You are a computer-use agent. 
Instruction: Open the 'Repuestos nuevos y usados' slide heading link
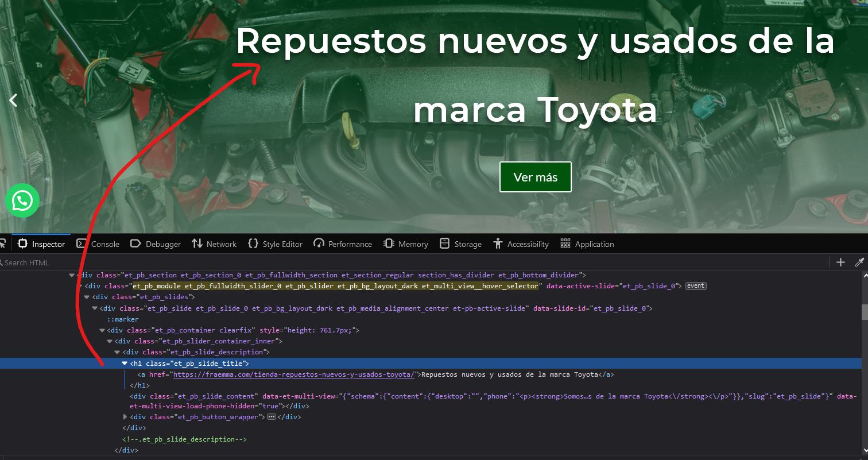click(535, 75)
